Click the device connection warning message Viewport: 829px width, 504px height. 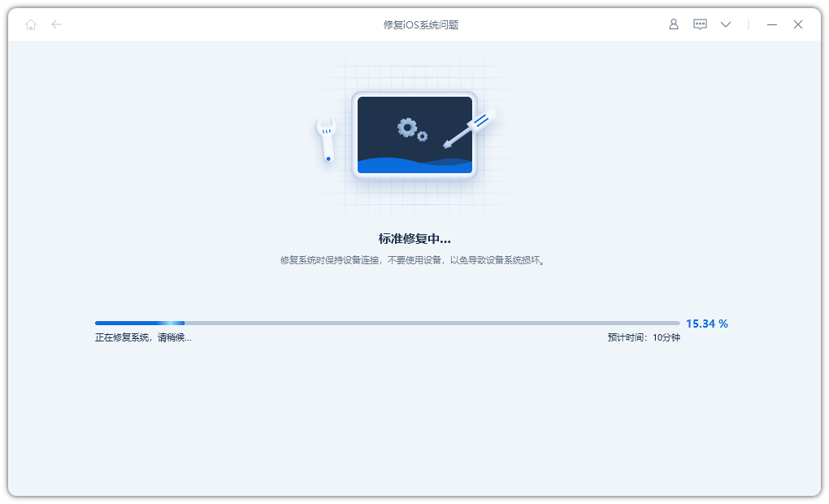coord(414,259)
